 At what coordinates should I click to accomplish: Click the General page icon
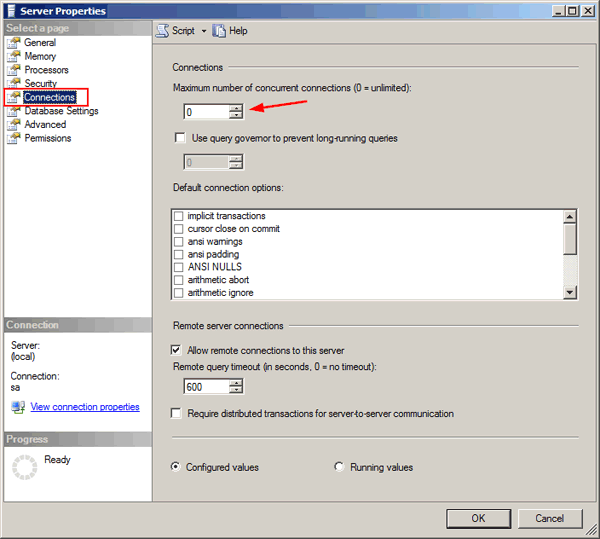tap(13, 42)
